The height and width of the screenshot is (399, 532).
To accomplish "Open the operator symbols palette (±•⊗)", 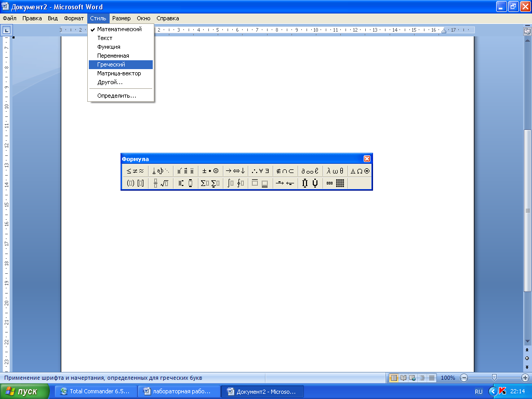I will pyautogui.click(x=210, y=171).
